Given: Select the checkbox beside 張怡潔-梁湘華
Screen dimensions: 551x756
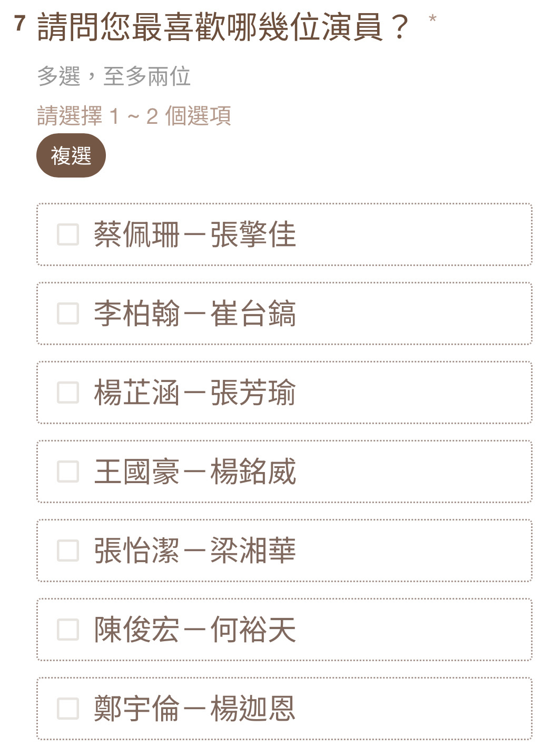Looking at the screenshot, I should tap(68, 551).
